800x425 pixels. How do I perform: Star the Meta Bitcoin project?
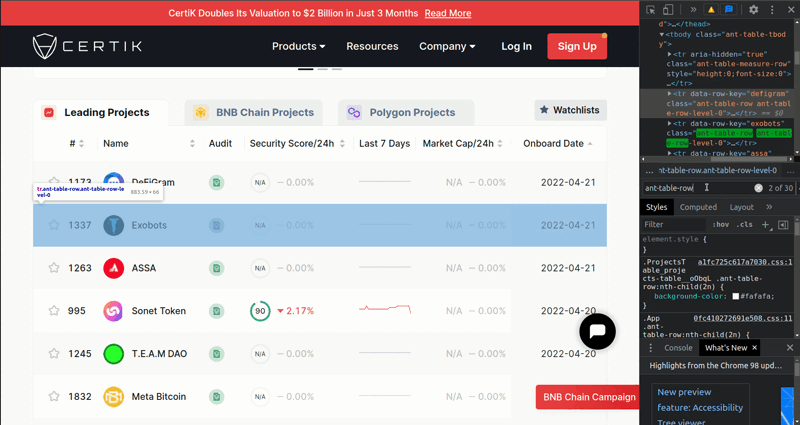tap(54, 396)
